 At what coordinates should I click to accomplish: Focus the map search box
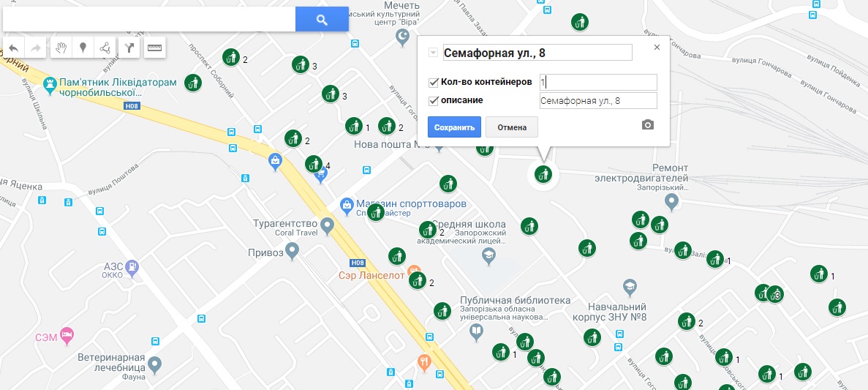tap(149, 19)
